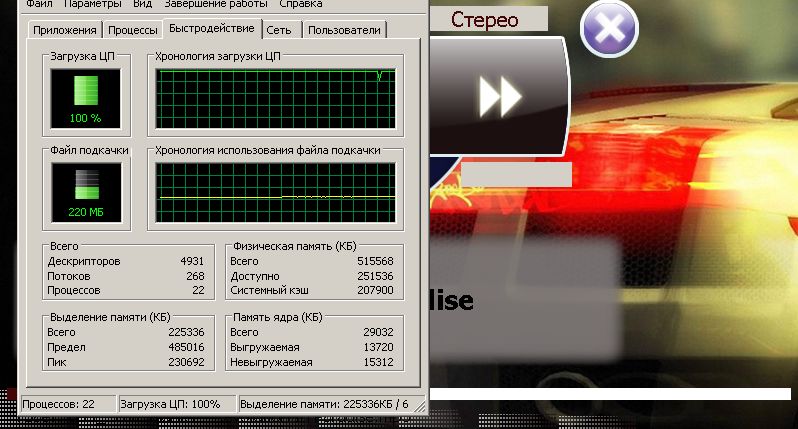
Task: Open the Файл menu
Action: pos(39,4)
